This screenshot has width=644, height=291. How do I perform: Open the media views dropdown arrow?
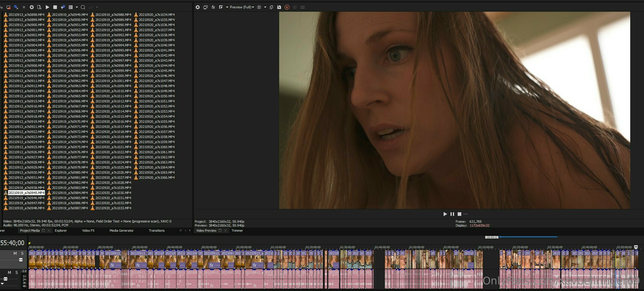click(77, 7)
